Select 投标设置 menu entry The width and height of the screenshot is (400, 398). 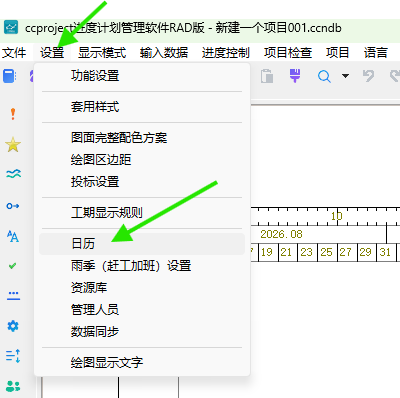(x=142, y=182)
